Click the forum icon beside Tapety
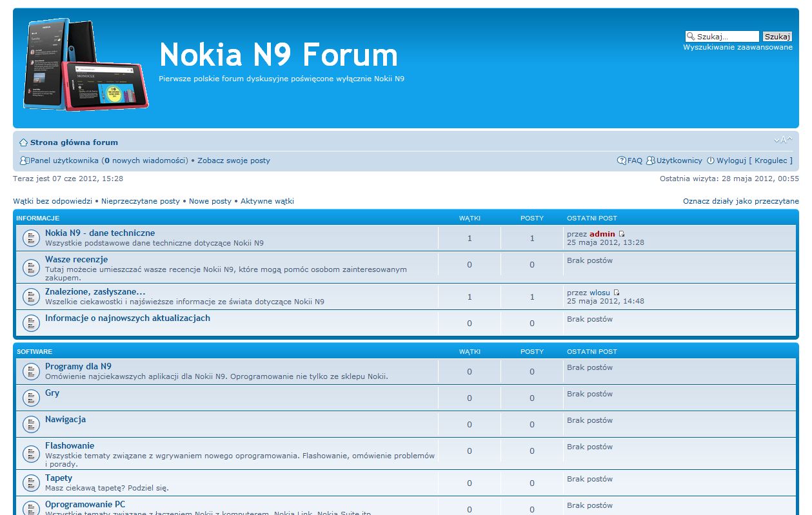 point(31,483)
